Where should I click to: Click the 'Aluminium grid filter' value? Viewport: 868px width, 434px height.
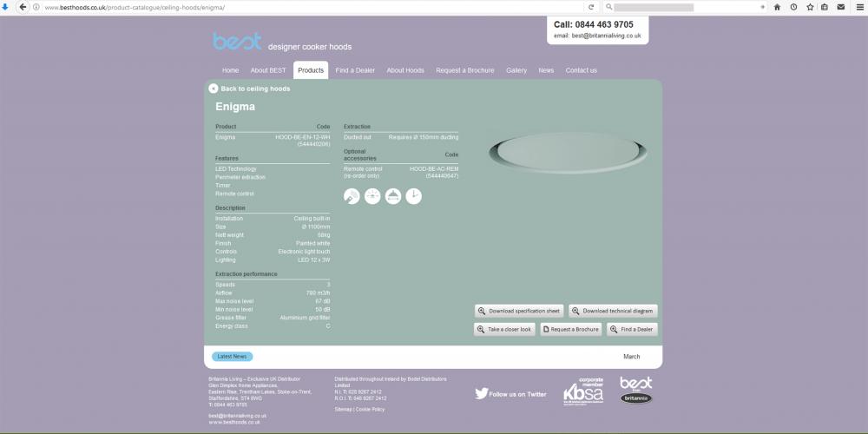(305, 318)
